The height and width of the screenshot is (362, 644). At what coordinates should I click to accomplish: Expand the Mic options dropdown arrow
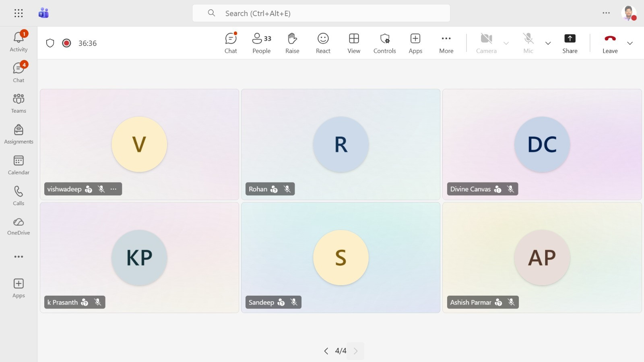[548, 43]
